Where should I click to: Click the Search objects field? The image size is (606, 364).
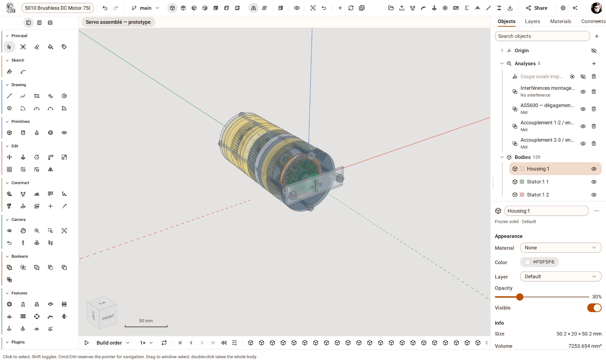tap(542, 36)
